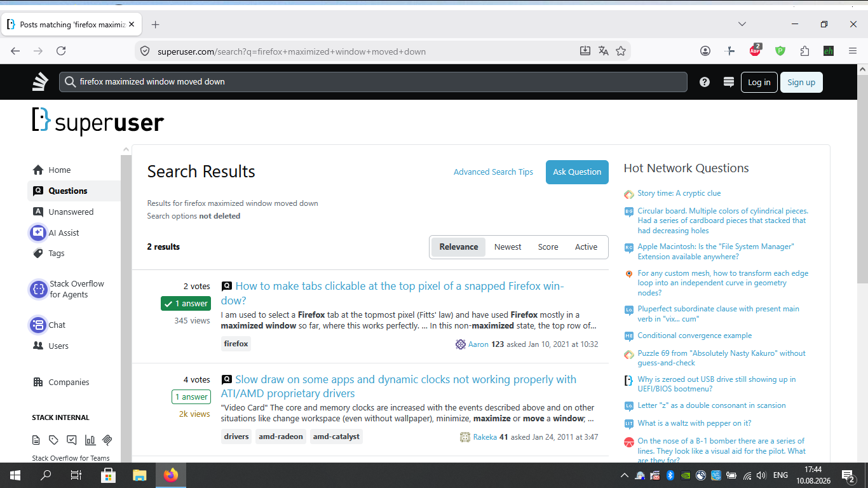Click the NVIDIA icon in the system tray
868x488 pixels.
[x=686, y=475]
